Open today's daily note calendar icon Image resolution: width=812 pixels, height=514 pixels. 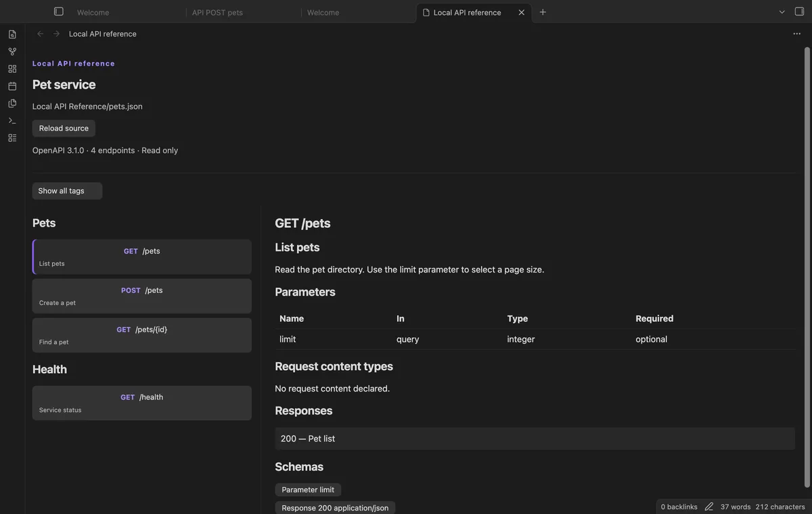click(x=12, y=86)
